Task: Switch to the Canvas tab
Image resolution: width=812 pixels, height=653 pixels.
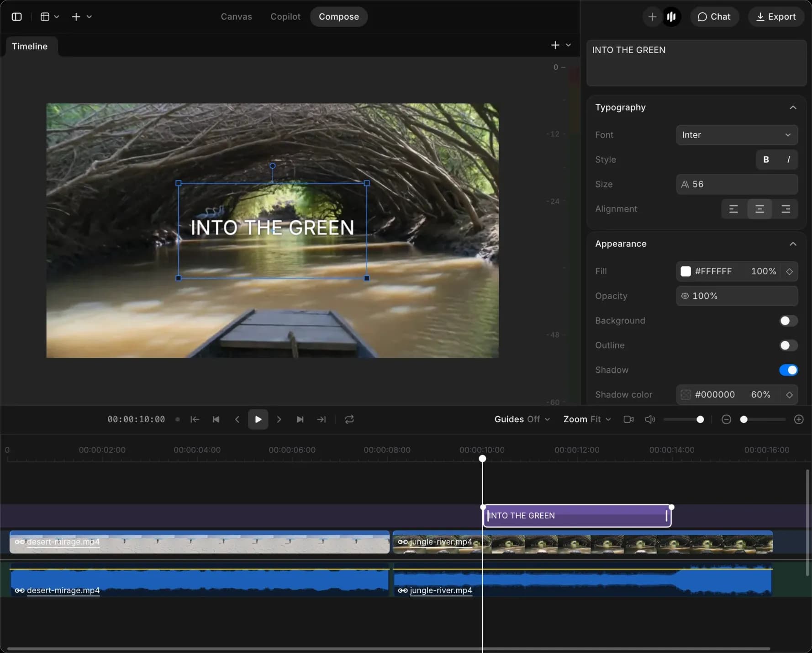Action: [236, 16]
